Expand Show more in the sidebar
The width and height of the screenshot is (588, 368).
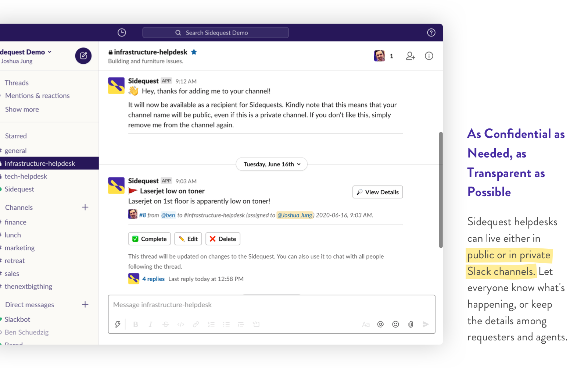click(22, 109)
